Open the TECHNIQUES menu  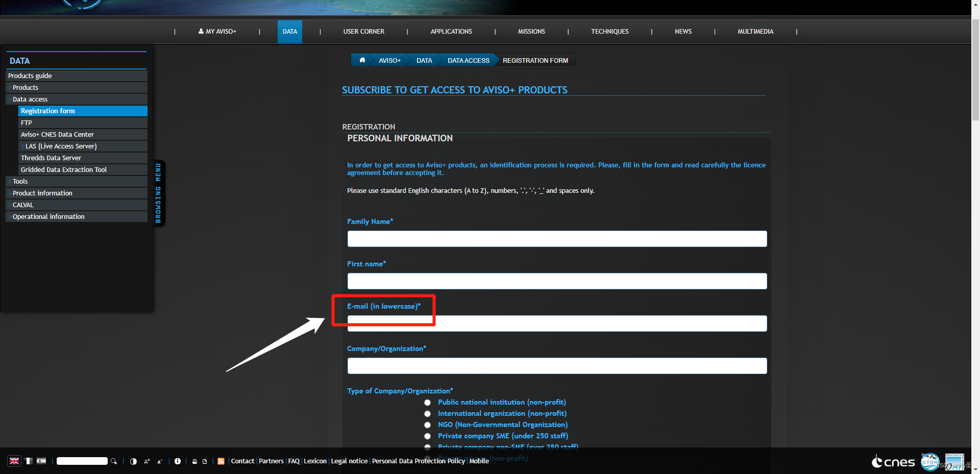pyautogui.click(x=610, y=32)
